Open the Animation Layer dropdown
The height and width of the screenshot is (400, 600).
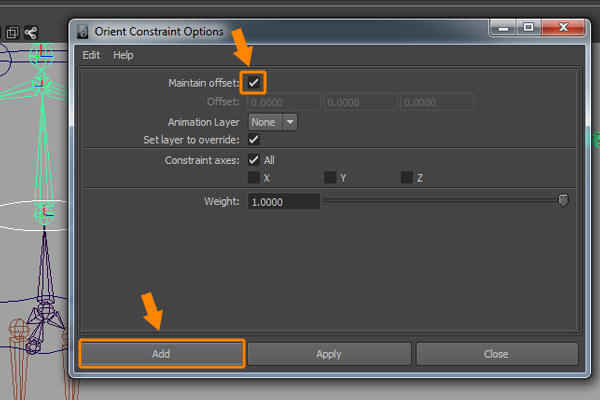[273, 122]
